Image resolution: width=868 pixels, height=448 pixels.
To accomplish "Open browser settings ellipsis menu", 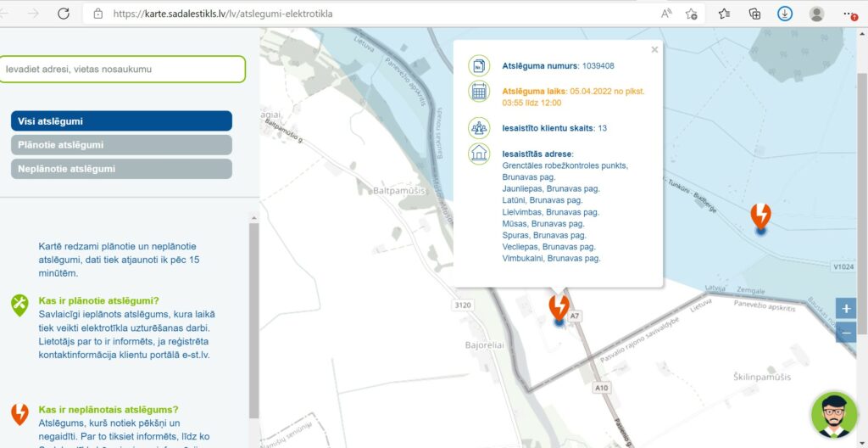I will [x=849, y=14].
